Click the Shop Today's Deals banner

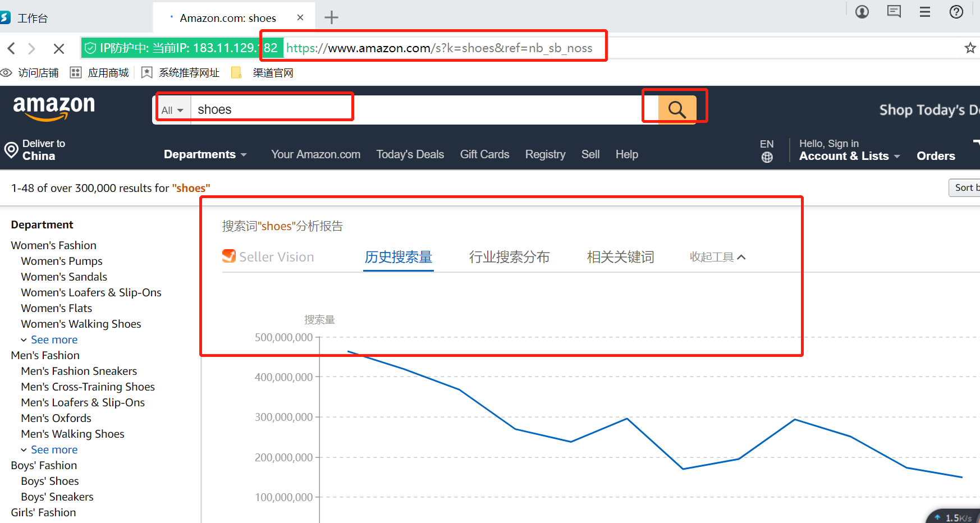point(929,110)
